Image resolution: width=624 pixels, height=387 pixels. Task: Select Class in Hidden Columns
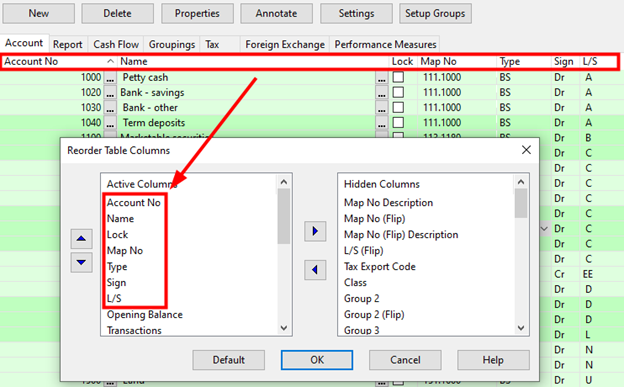click(x=355, y=283)
